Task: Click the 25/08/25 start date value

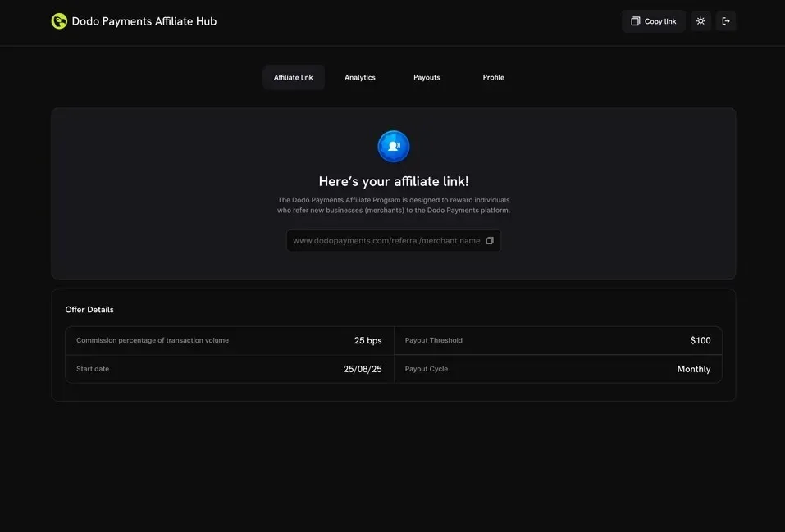Action: coord(363,369)
